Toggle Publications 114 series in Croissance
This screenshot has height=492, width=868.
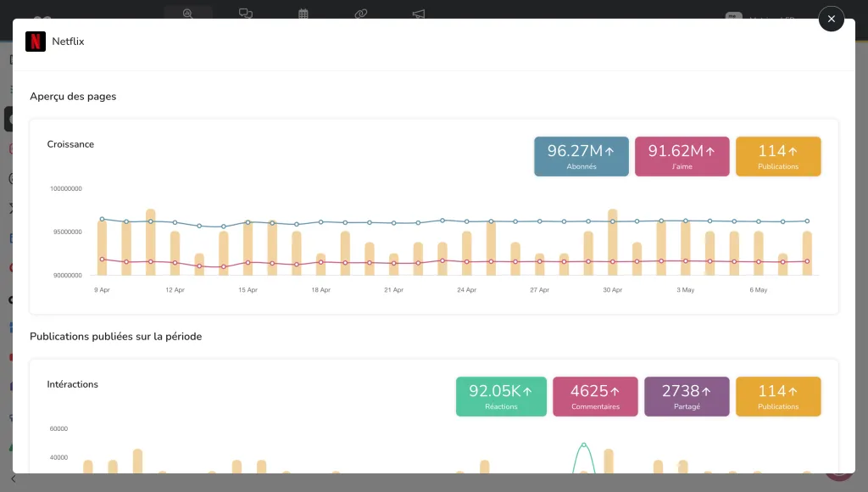tap(778, 156)
